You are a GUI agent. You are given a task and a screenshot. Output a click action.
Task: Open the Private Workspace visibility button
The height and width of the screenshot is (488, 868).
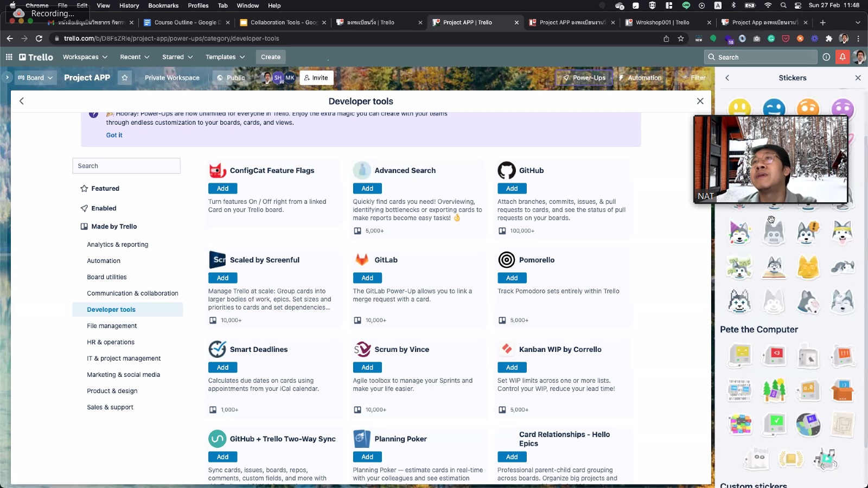(172, 78)
